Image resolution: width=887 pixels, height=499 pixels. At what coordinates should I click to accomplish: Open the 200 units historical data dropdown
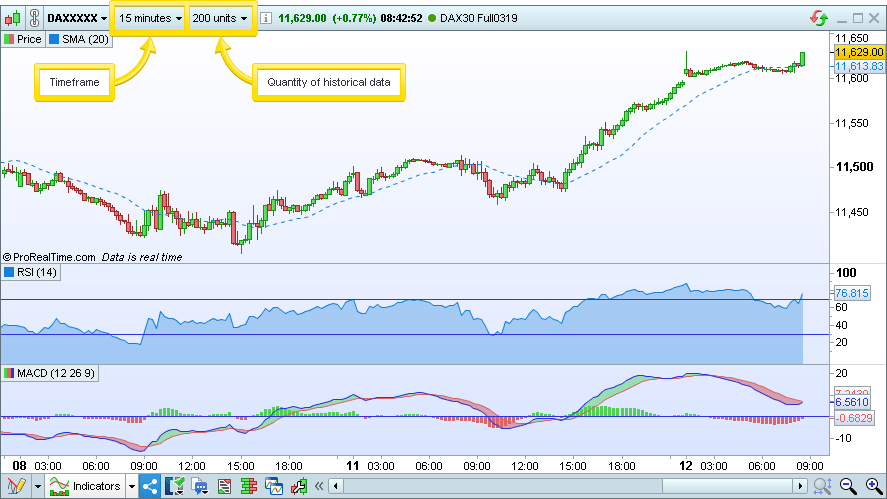point(220,18)
